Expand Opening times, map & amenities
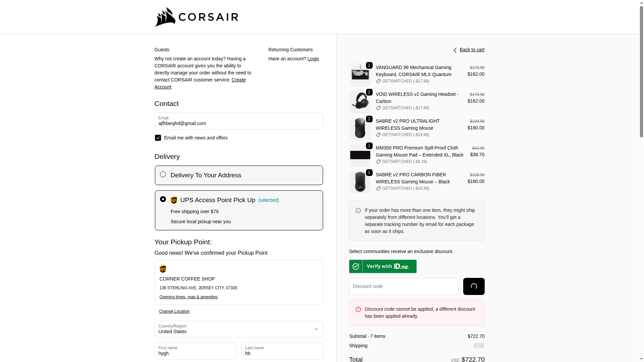Viewport: 644px width, 362px height. (x=189, y=297)
